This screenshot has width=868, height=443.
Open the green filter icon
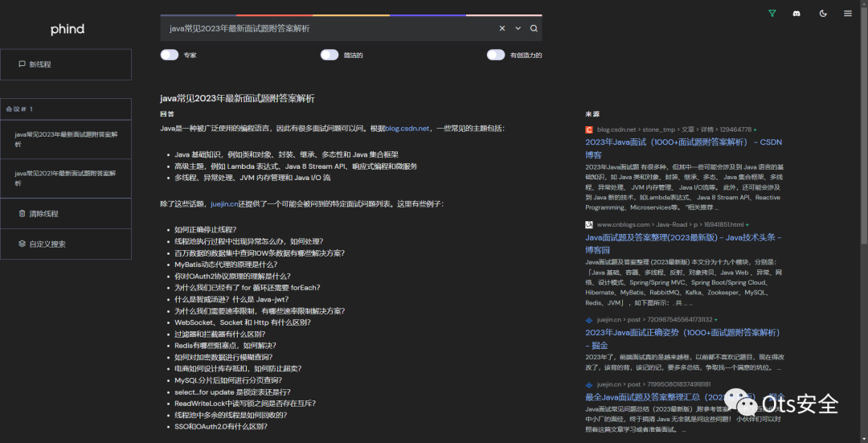[772, 14]
